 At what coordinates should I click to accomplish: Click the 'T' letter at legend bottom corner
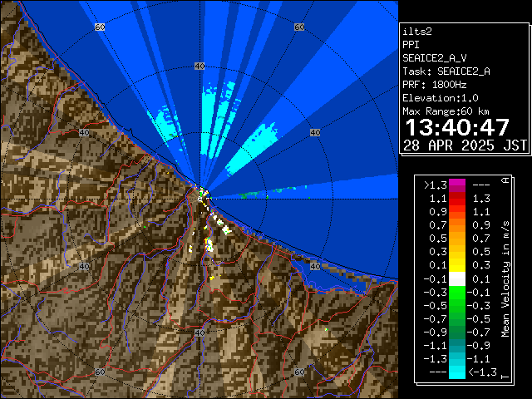coord(505,377)
